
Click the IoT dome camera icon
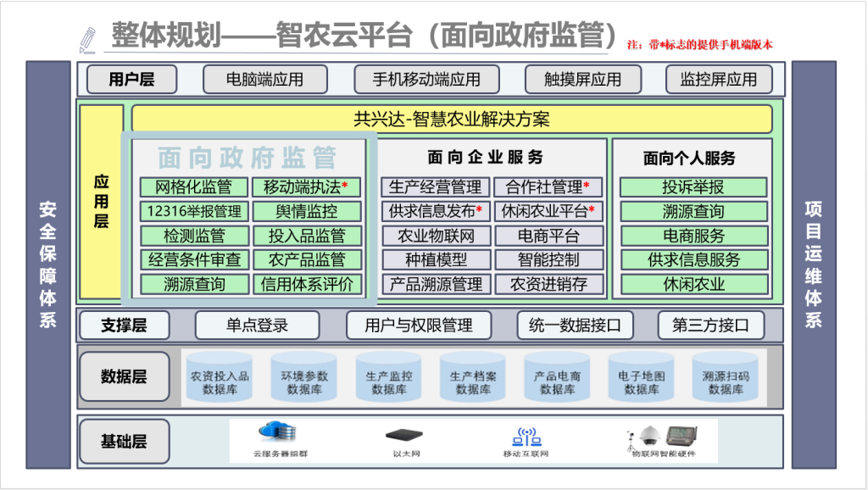(647, 435)
